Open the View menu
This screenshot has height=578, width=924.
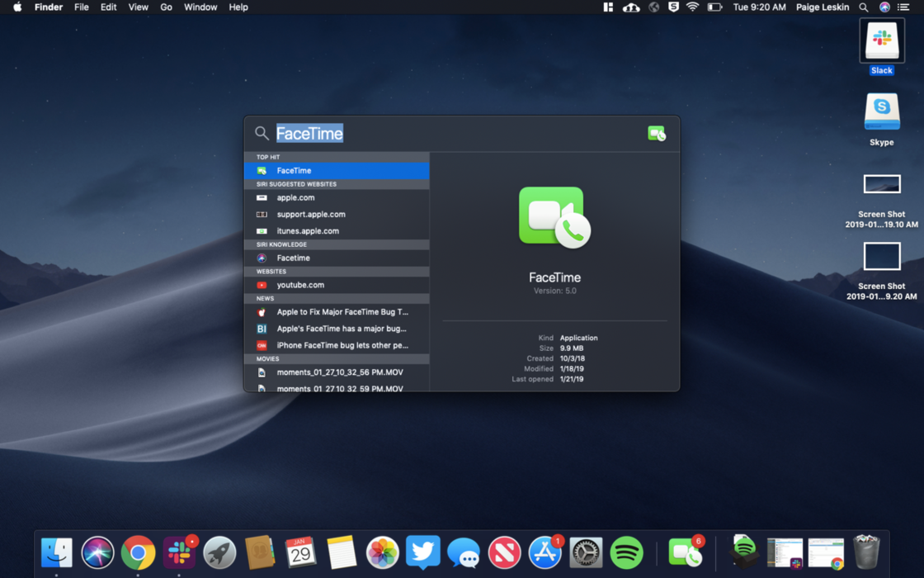click(x=138, y=7)
